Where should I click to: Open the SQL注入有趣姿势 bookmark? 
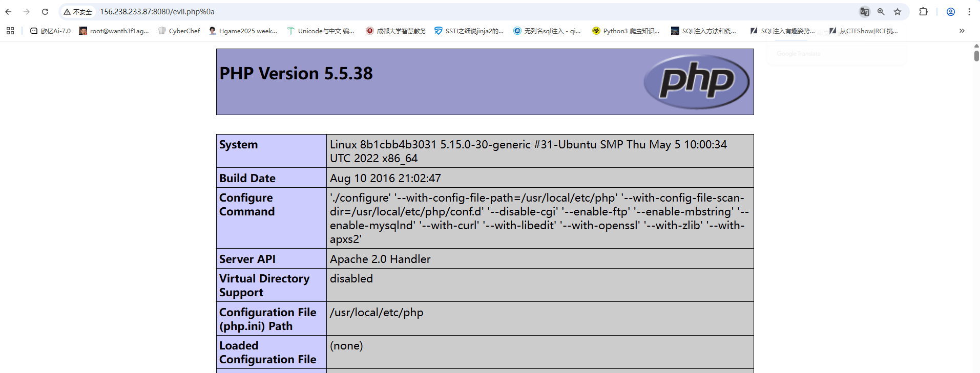[x=782, y=31]
